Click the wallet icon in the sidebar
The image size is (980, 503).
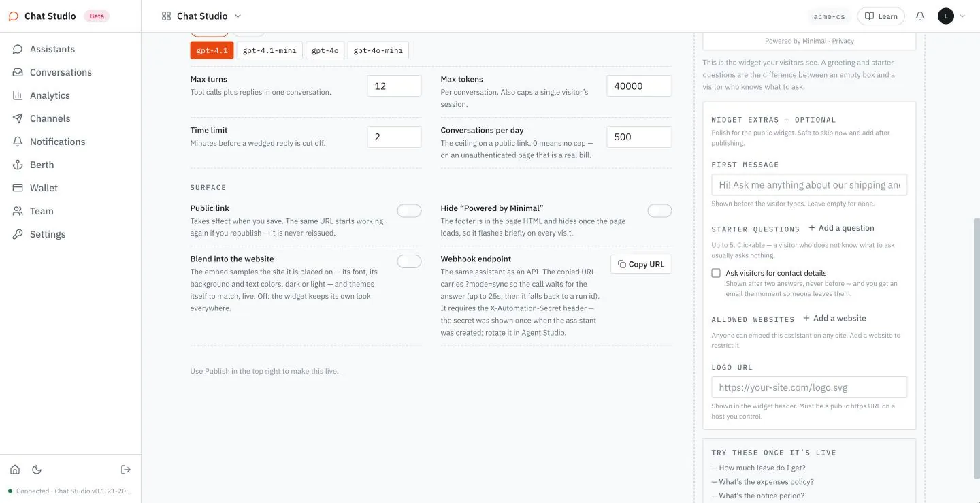tap(18, 188)
